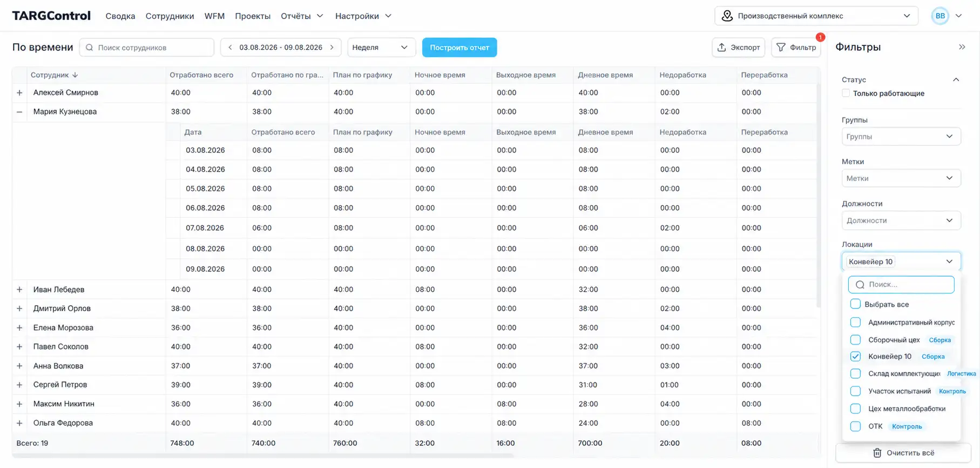980x468 pixels.
Task: Click the search magnifier in locations dropdown
Action: point(860,284)
